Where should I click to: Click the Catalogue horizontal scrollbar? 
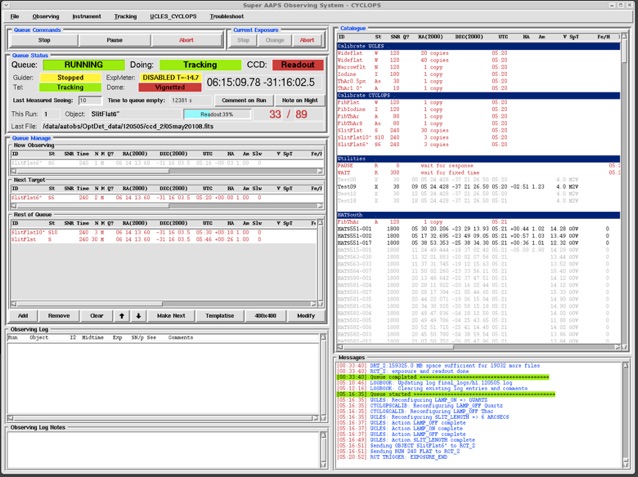[478, 347]
